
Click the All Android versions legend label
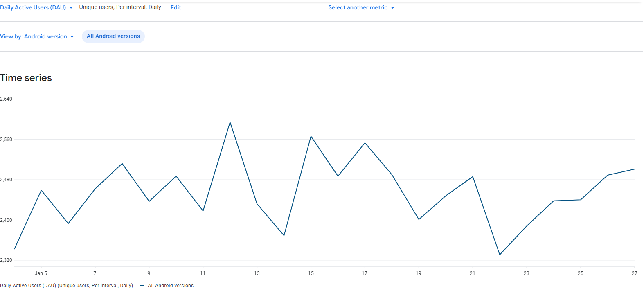click(171, 286)
